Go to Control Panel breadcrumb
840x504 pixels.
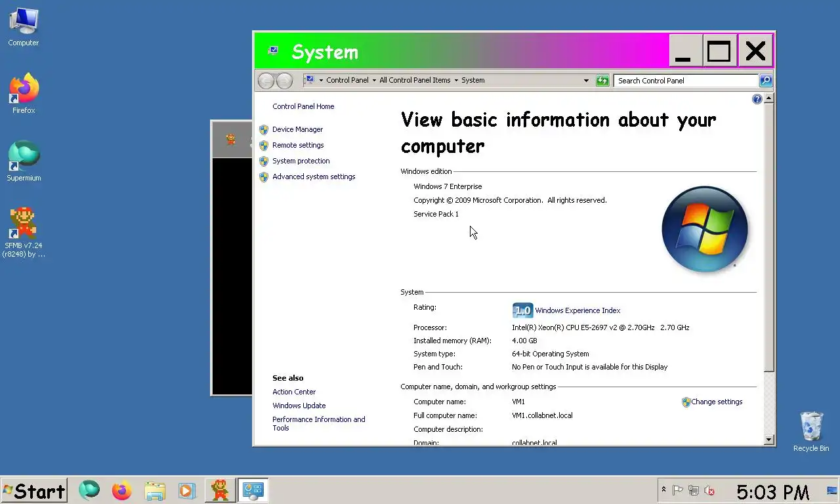click(x=347, y=80)
